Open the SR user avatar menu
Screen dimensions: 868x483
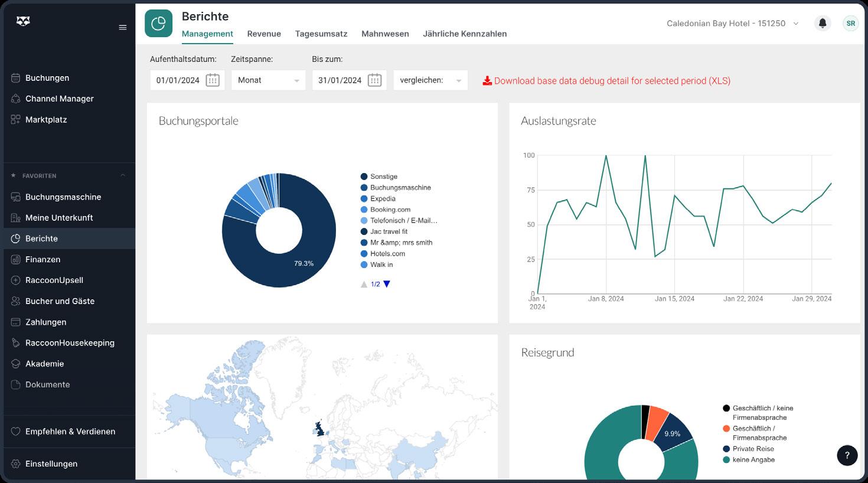click(850, 24)
